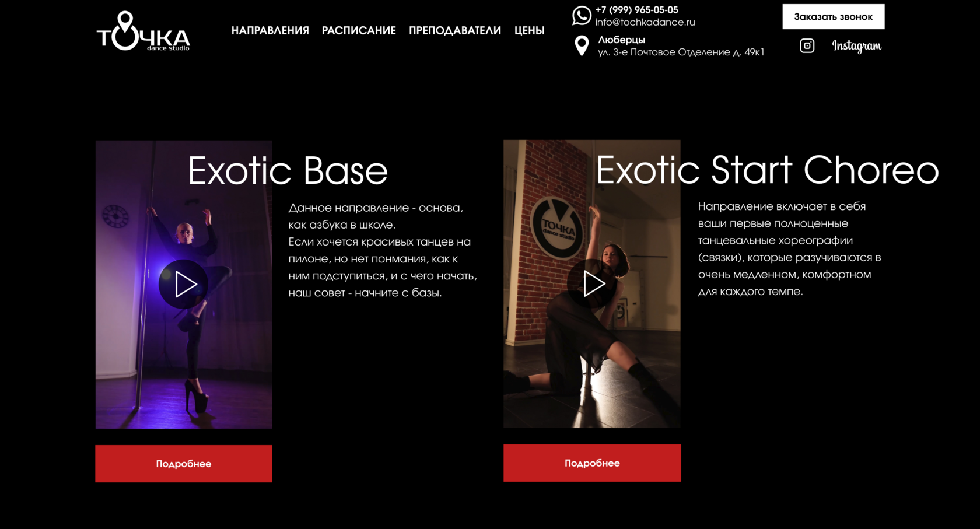Click the Exotic Base heading
This screenshot has height=529, width=980.
point(288,171)
